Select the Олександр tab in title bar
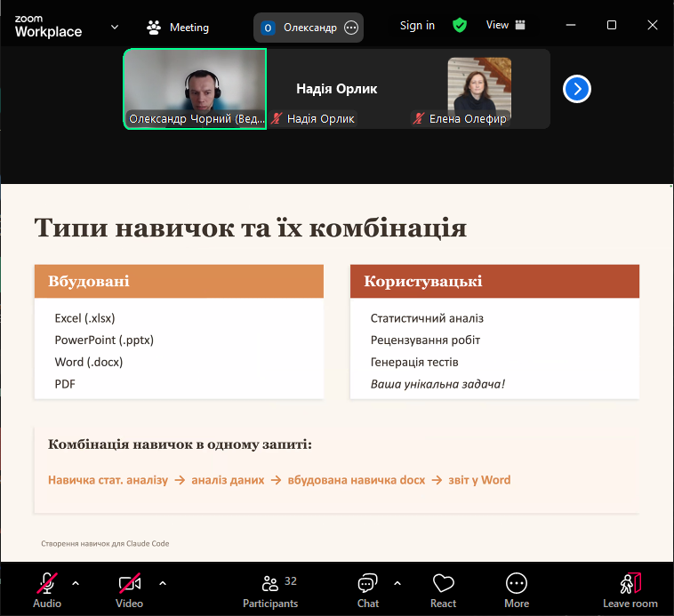Viewport: 674px width, 616px height. (x=301, y=28)
